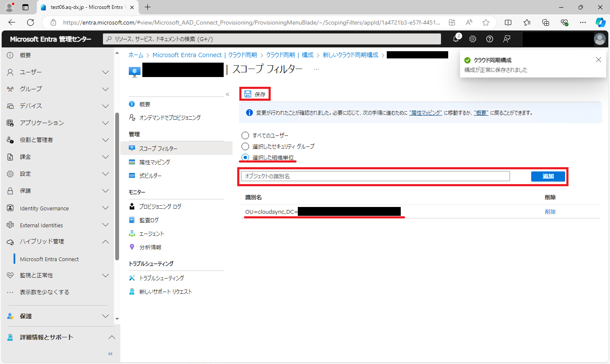Expand the 設定 sidebar section
Viewport: 610px width, 364px height.
(105, 174)
